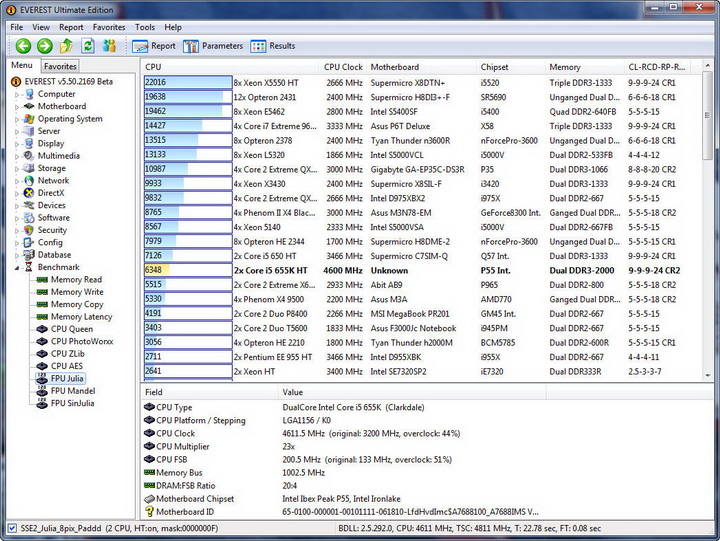Image resolution: width=720 pixels, height=541 pixels.
Task: Open the File menu
Action: pyautogui.click(x=17, y=28)
